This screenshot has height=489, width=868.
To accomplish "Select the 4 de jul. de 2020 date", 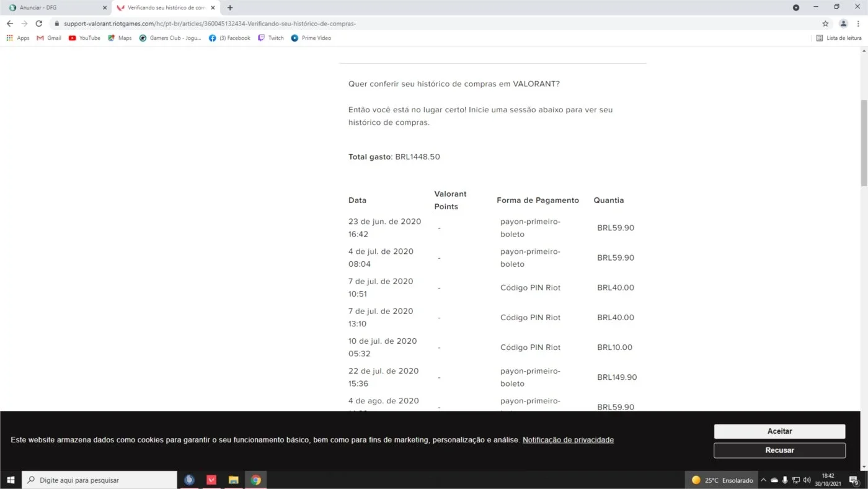I will 381,258.
